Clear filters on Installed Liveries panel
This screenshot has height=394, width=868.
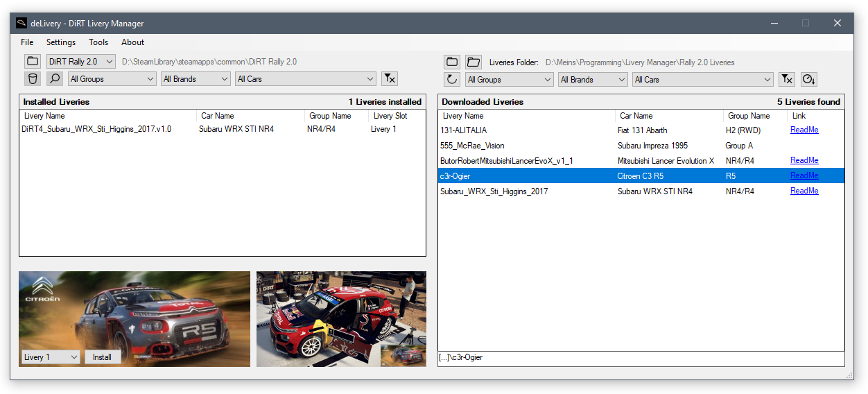point(390,79)
